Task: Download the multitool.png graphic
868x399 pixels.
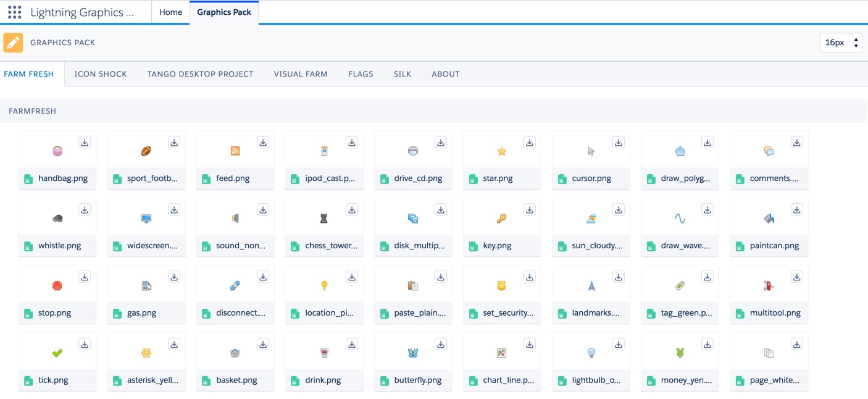Action: [796, 277]
